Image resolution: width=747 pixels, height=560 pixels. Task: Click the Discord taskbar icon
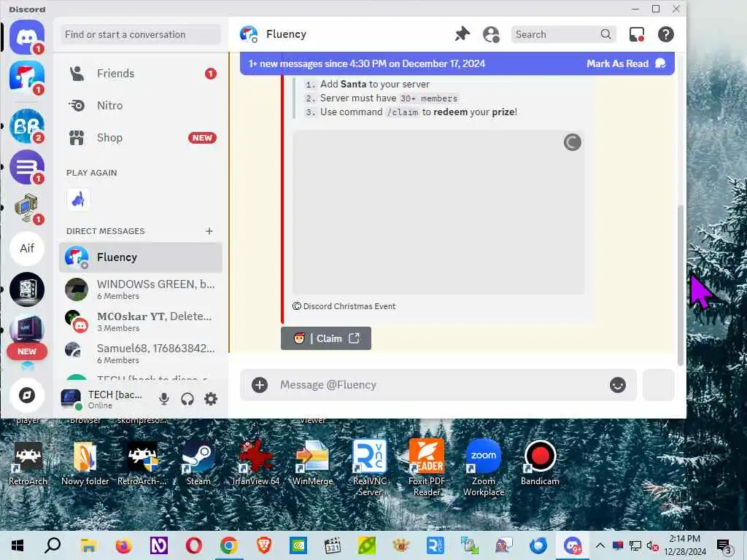point(572,545)
